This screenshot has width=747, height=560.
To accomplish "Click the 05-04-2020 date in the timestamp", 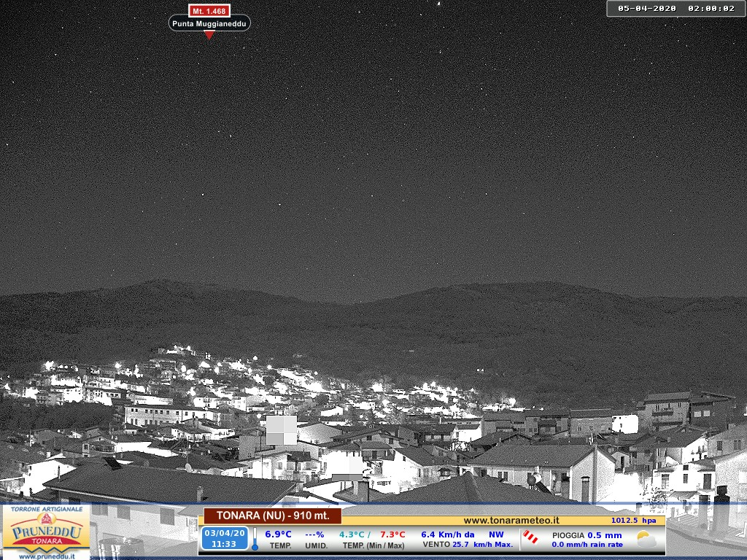I will click(647, 8).
